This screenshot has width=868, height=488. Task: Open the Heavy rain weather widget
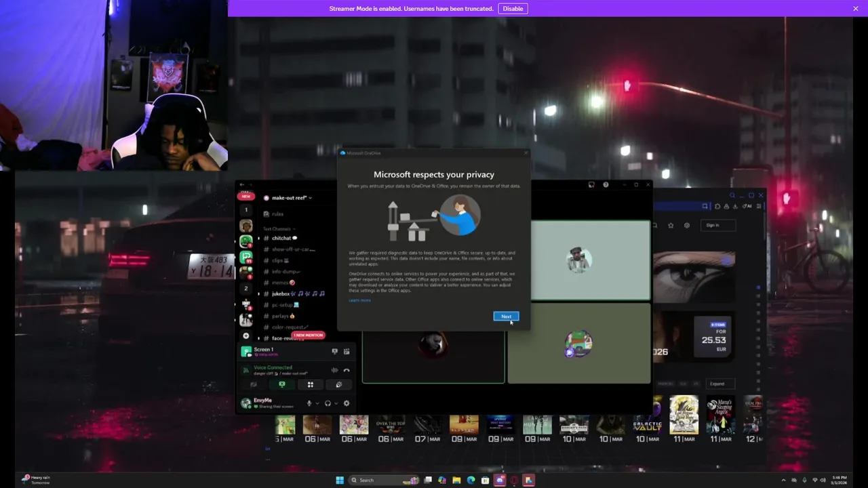36,480
